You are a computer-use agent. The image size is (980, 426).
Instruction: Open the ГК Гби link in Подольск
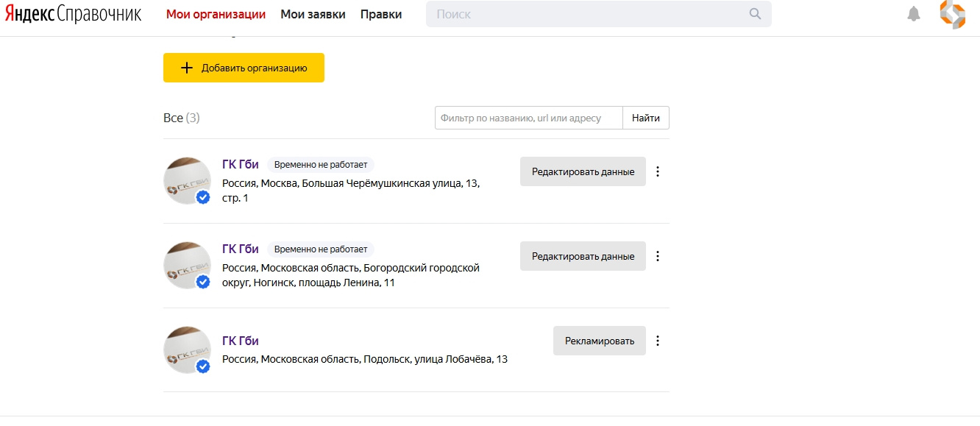[x=241, y=341]
